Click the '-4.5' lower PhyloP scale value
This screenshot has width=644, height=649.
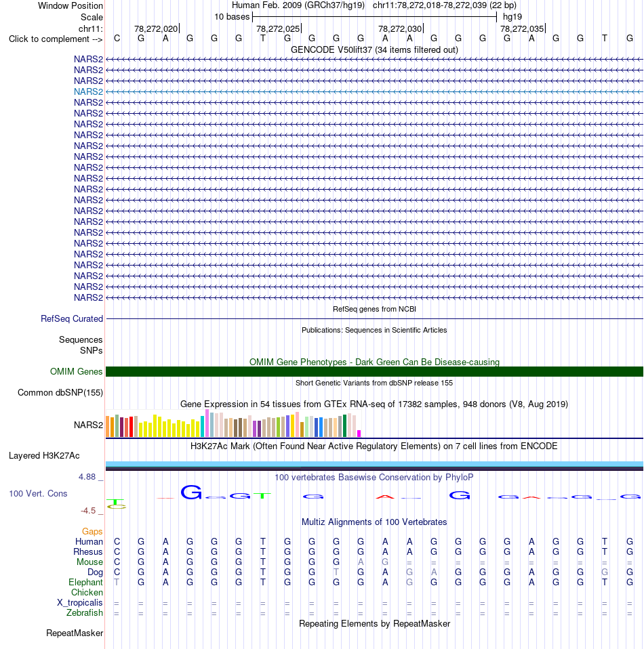click(88, 511)
